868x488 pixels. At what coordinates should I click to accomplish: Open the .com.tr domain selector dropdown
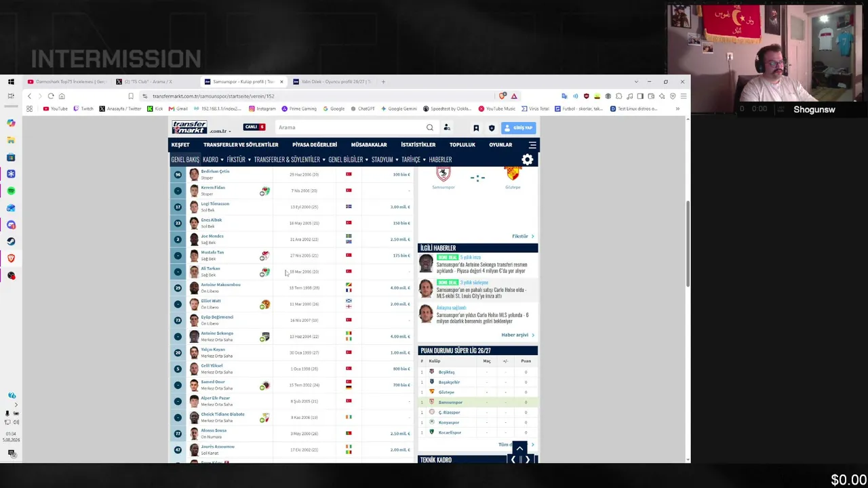[220, 131]
